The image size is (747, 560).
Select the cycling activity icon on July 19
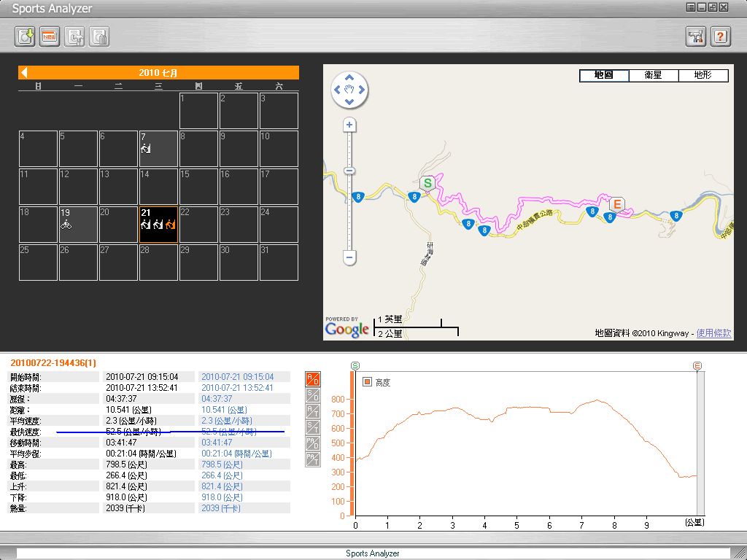coord(66,225)
